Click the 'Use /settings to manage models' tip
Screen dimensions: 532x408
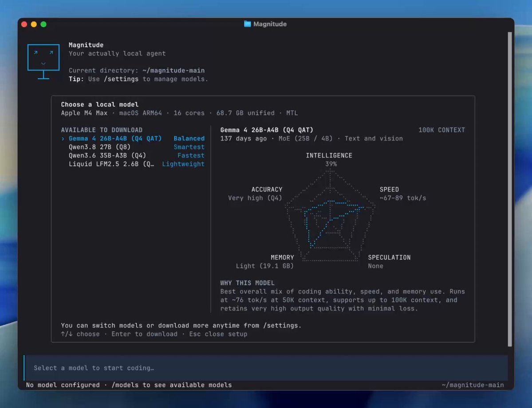(x=138, y=79)
